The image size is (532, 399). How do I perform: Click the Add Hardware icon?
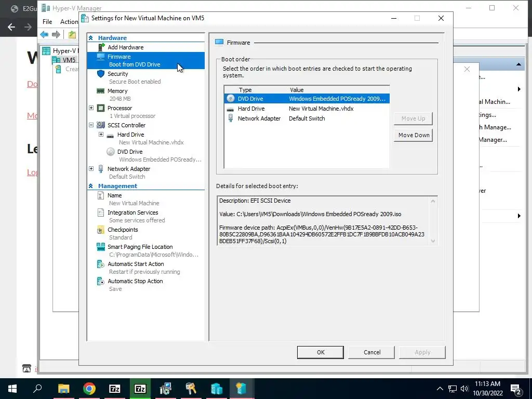pyautogui.click(x=101, y=47)
